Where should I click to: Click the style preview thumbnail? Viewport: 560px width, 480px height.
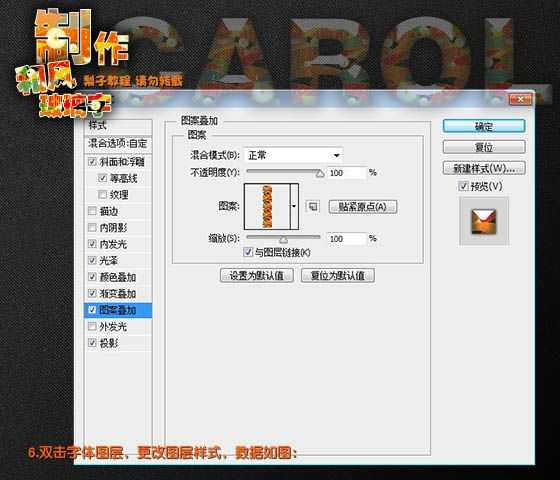[x=484, y=221]
